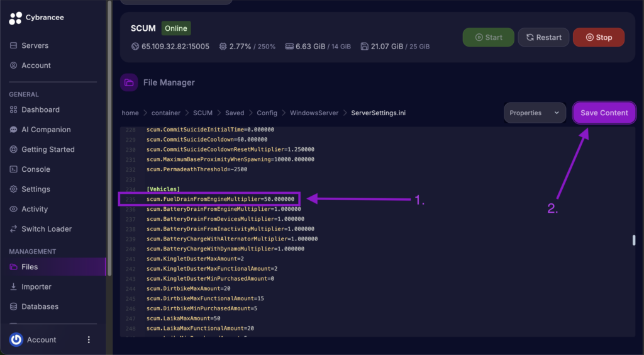
Task: Click the disk storage icon
Action: pos(364,47)
